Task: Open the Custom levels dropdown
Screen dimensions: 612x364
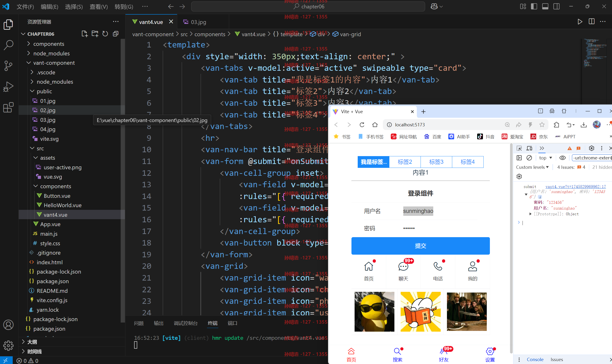Action: pyautogui.click(x=532, y=167)
